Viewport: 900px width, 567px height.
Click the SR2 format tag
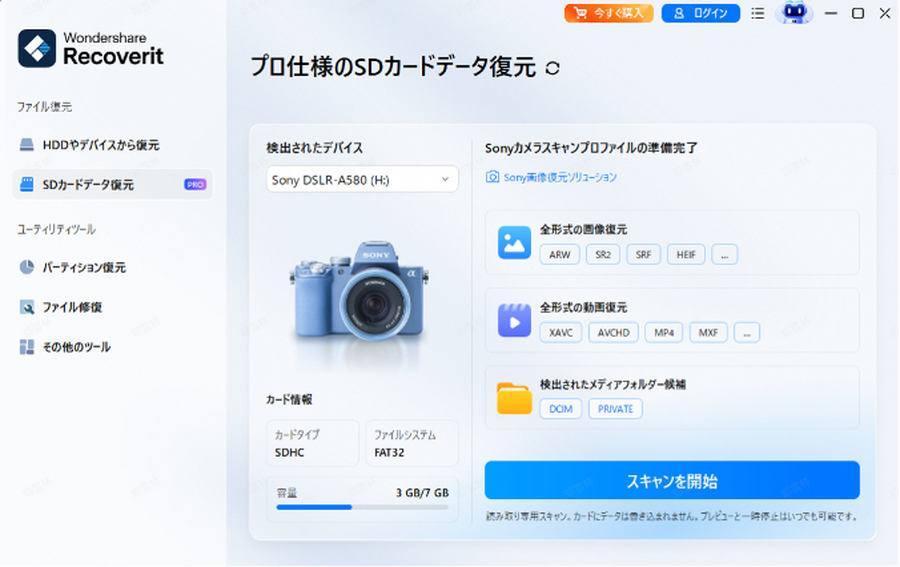[x=603, y=254]
